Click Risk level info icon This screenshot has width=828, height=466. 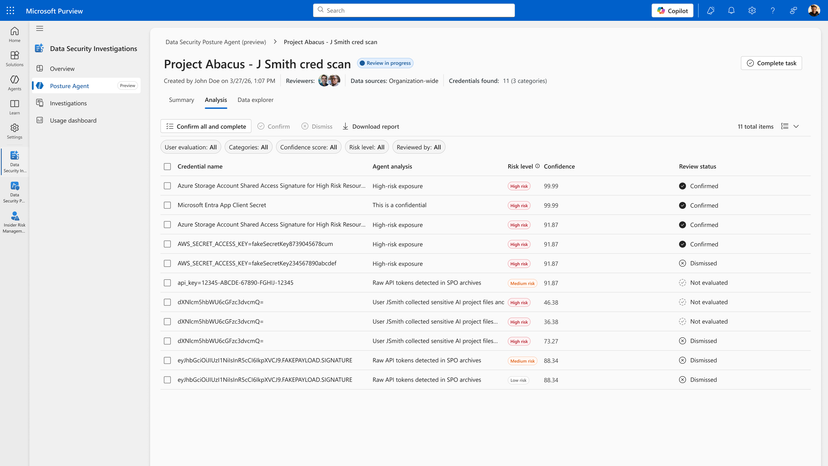coord(538,166)
